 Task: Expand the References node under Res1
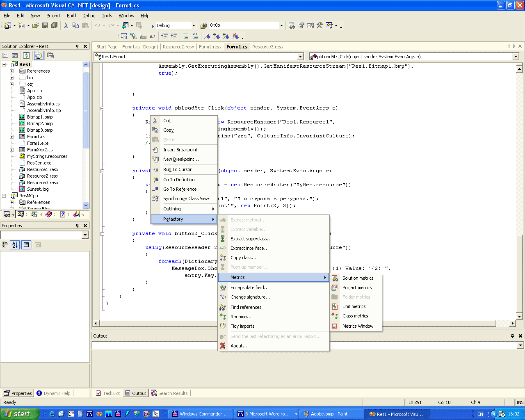point(12,71)
